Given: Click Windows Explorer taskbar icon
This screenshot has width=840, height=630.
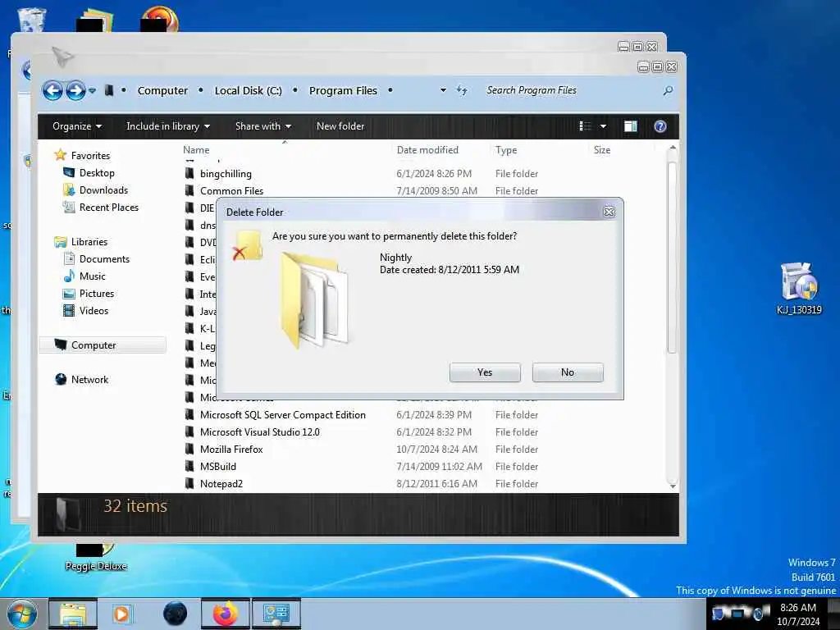Looking at the screenshot, I should tap(73, 614).
